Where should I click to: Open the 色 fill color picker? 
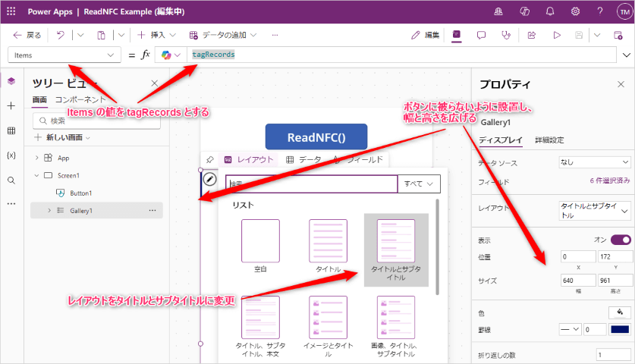point(620,312)
